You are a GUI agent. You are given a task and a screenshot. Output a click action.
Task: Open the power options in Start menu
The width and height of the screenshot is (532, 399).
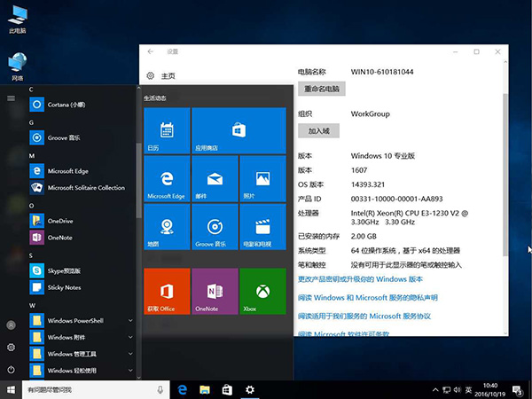click(x=11, y=369)
